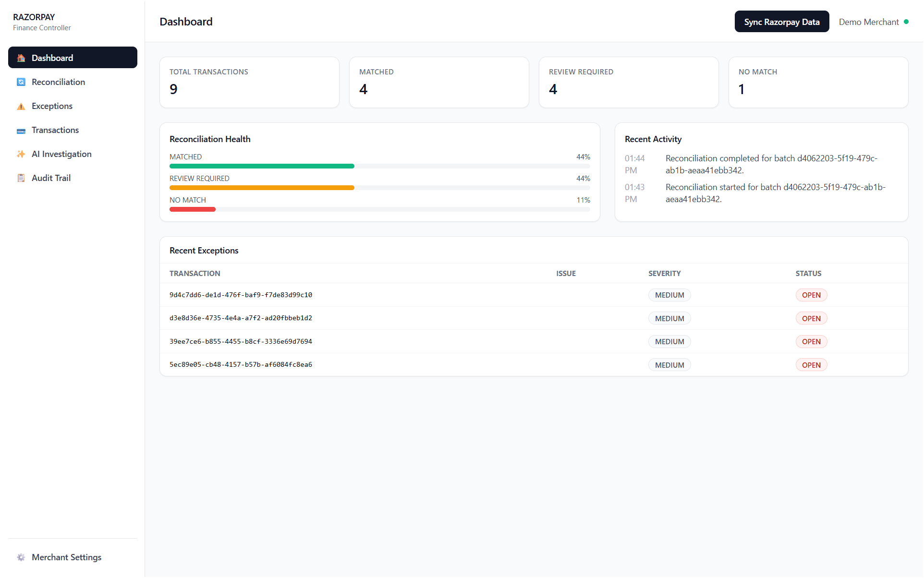Click the Dashboard house icon in sidebar

(21, 58)
